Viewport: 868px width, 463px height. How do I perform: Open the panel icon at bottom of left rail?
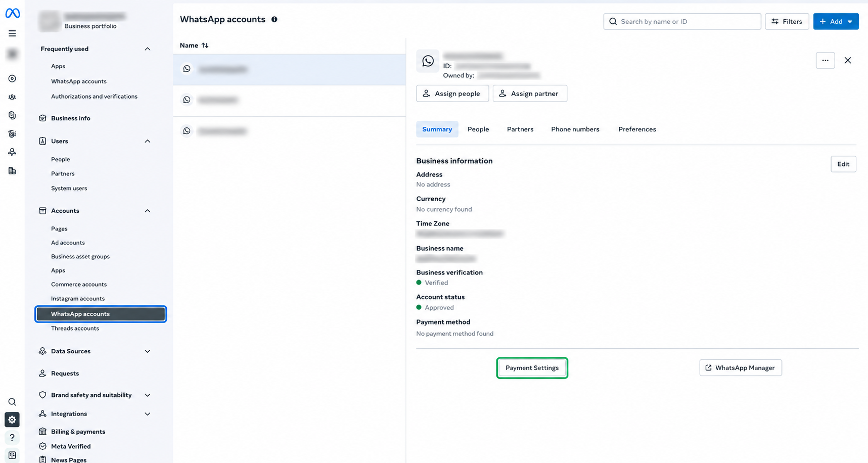[x=12, y=455]
